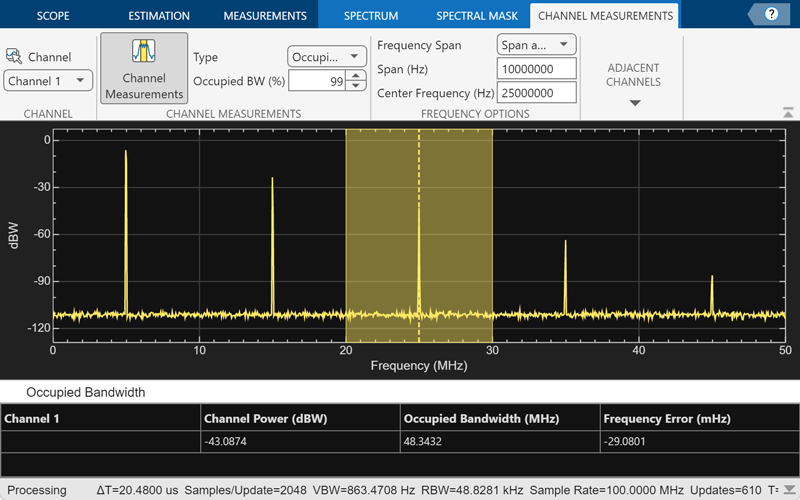The width and height of the screenshot is (800, 500).
Task: Go to the Measurements tab
Action: click(x=265, y=16)
